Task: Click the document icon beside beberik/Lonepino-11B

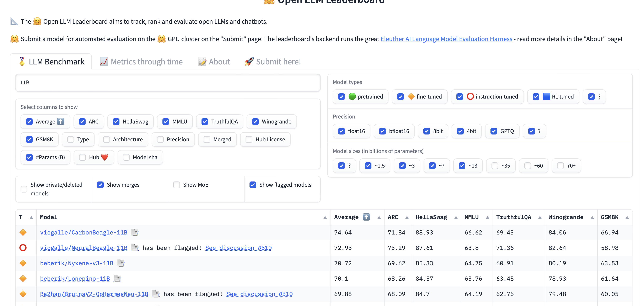Action: point(117,279)
